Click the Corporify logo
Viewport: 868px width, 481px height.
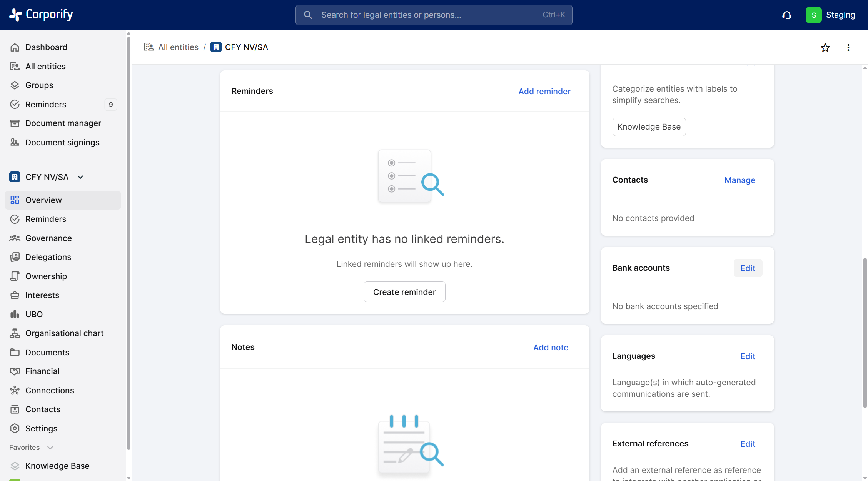click(x=41, y=15)
